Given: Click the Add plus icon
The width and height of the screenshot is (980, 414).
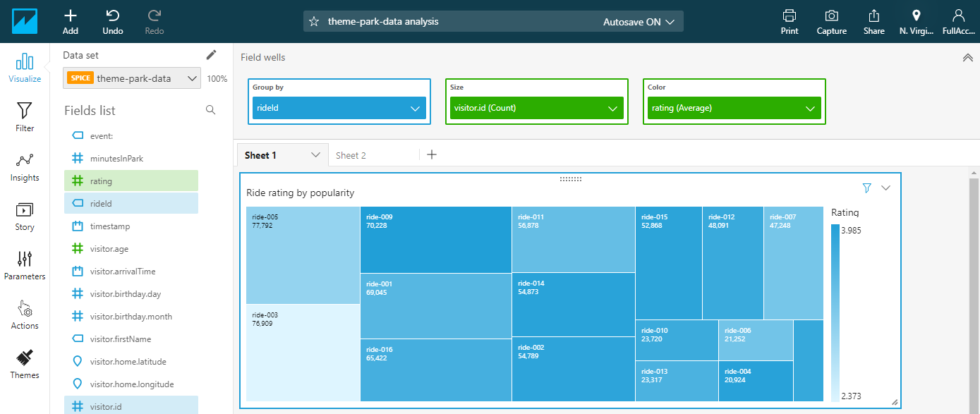Looking at the screenshot, I should pos(71,15).
